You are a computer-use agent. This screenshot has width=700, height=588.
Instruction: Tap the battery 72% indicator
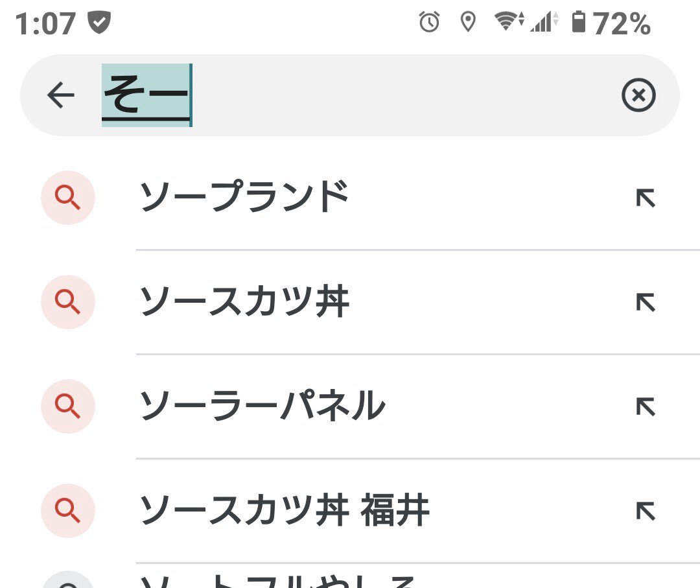(611, 24)
